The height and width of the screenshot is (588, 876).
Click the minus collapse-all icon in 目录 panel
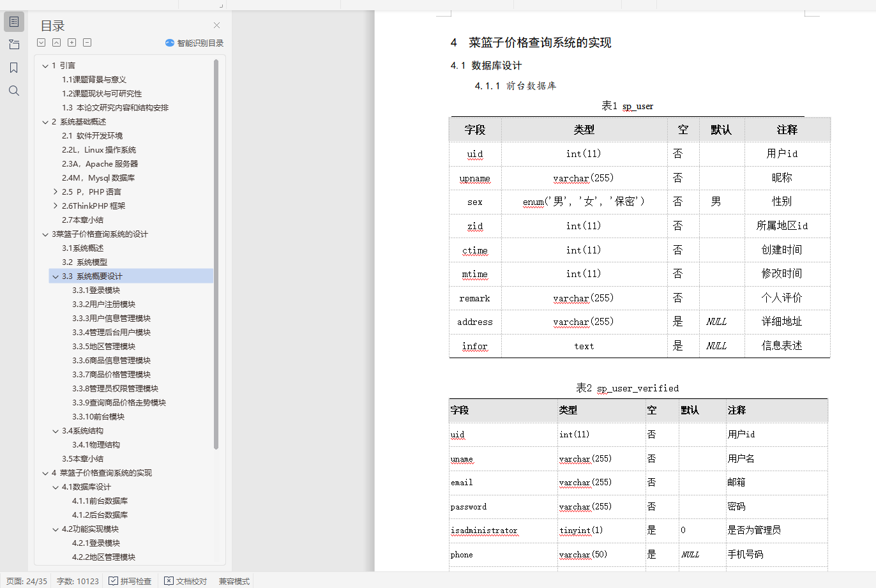tap(87, 43)
